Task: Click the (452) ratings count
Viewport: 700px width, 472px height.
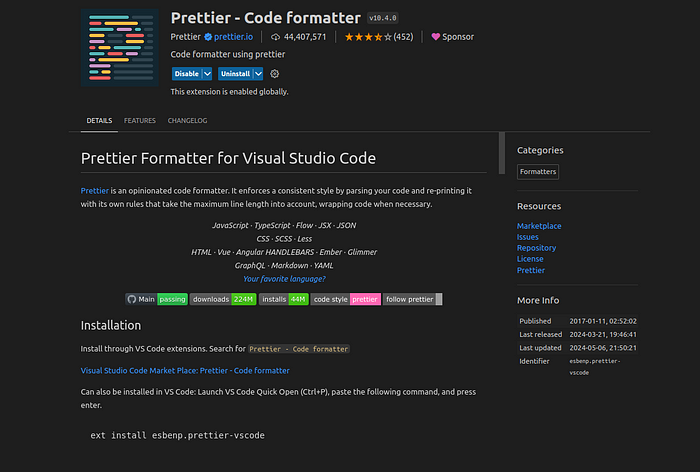Action: pos(403,37)
